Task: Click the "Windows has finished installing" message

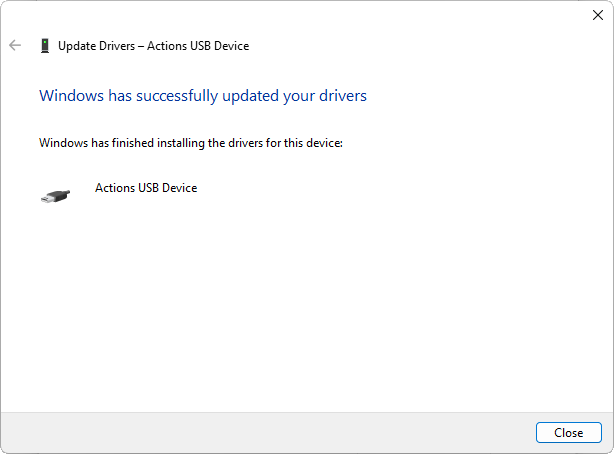Action: [190, 143]
